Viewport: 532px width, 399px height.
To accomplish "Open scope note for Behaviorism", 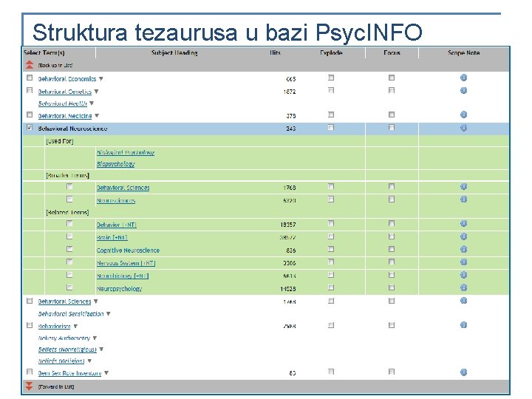I will (463, 325).
